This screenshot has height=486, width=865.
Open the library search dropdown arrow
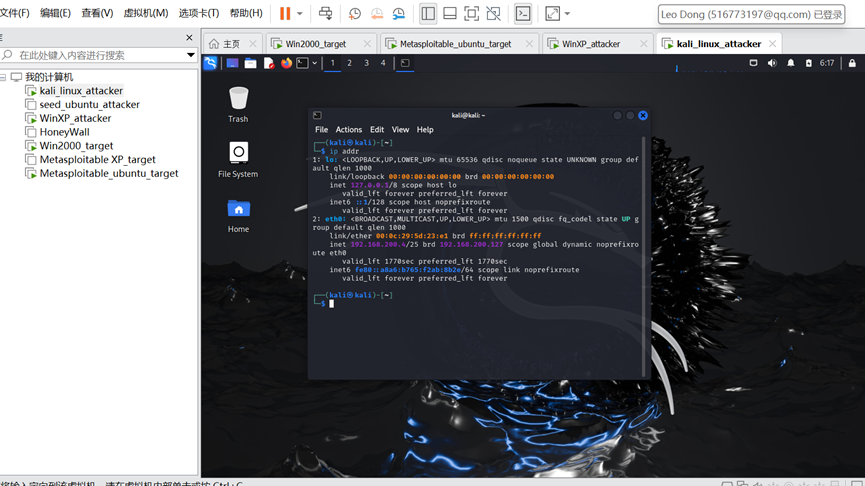coord(191,55)
